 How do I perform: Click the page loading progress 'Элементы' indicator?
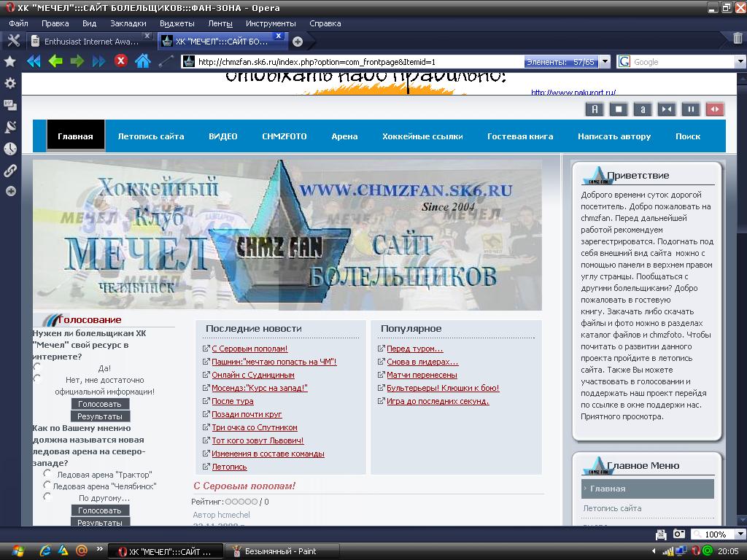(x=561, y=62)
